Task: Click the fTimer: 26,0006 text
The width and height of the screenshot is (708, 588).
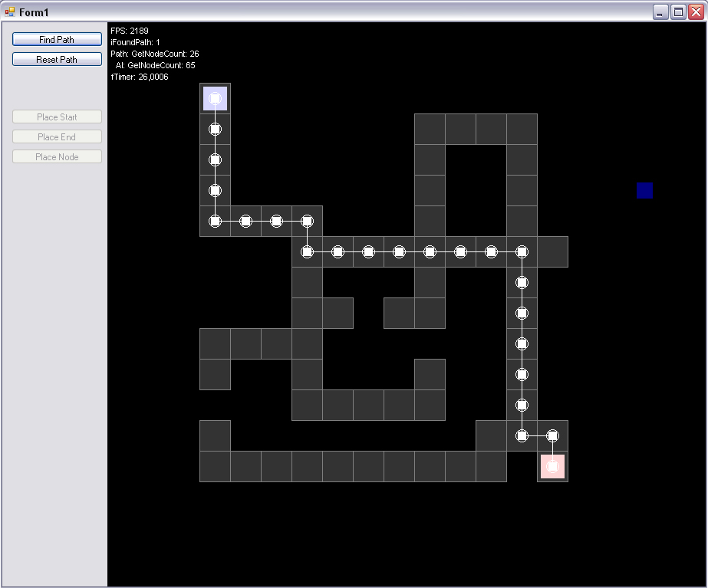Action: pos(140,77)
